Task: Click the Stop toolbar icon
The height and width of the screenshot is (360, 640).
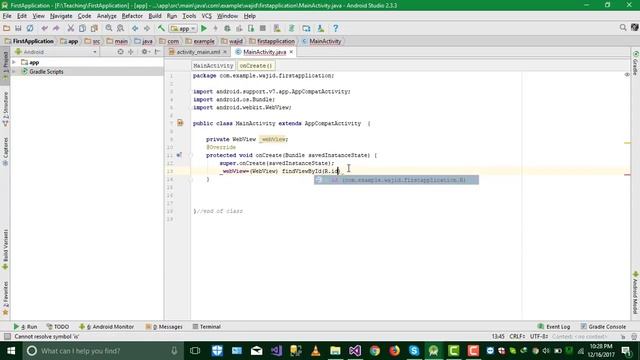Action: (x=263, y=28)
